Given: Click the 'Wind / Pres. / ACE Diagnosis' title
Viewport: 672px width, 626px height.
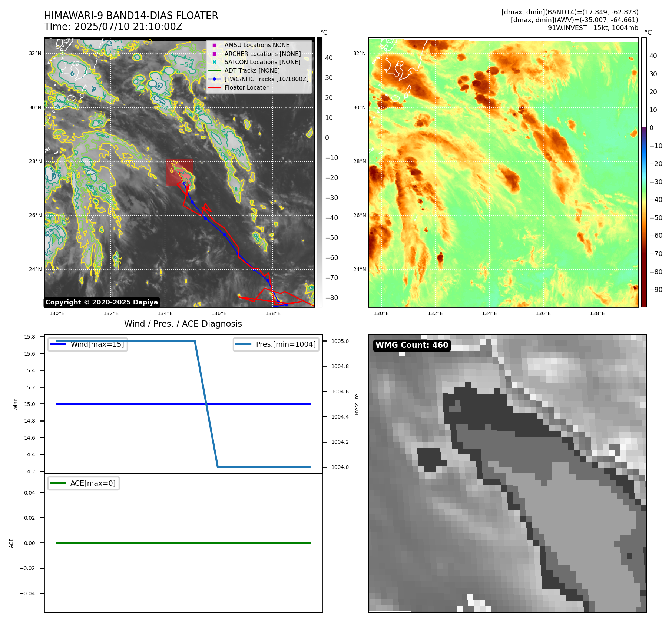Looking at the screenshot, I should pyautogui.click(x=183, y=324).
